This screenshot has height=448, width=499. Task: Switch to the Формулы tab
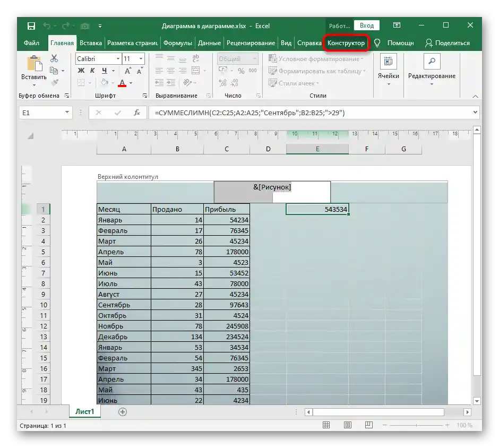coord(178,43)
